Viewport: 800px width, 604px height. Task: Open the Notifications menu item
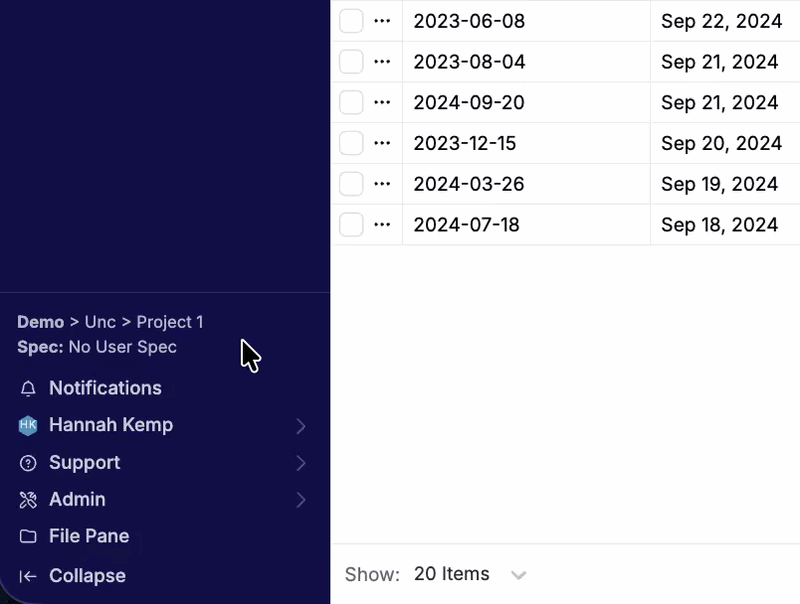105,389
